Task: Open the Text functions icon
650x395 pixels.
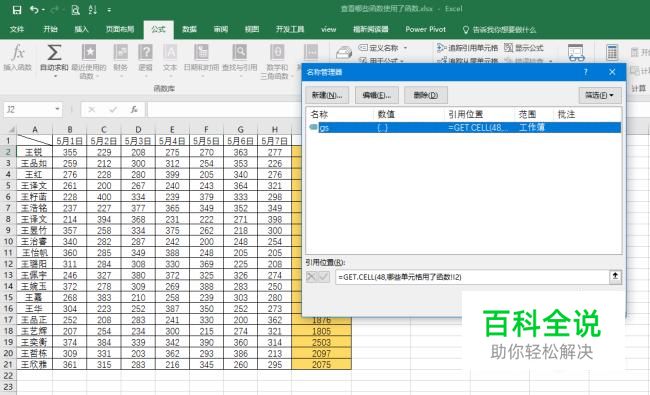Action: click(170, 53)
